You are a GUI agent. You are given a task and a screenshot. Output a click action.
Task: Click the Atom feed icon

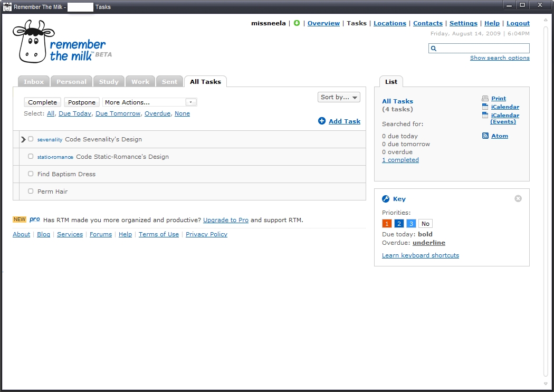[x=485, y=136]
